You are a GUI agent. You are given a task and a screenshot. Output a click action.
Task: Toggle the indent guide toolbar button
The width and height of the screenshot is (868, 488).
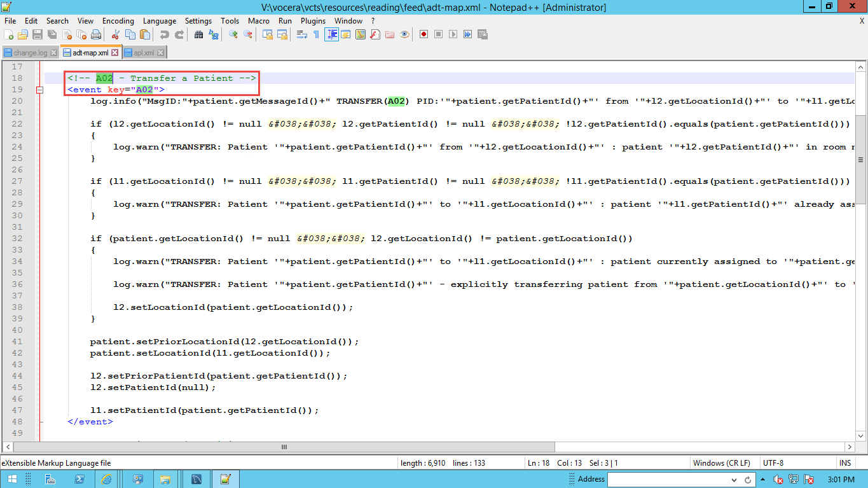(331, 34)
